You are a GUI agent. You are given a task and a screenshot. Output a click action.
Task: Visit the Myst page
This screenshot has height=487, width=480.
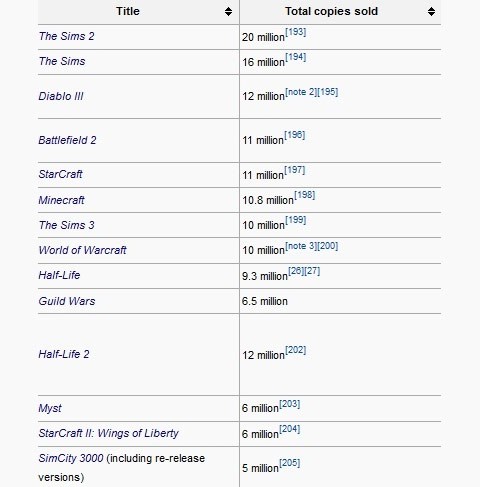tap(50, 408)
